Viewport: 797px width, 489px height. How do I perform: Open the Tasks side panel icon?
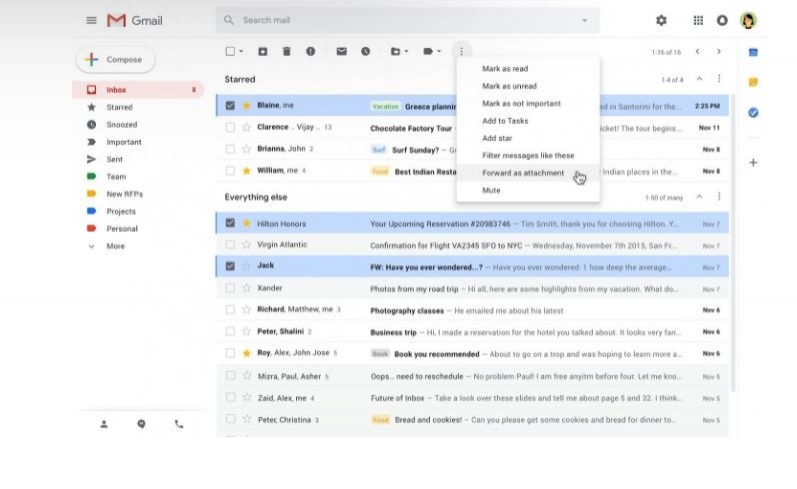point(753,112)
